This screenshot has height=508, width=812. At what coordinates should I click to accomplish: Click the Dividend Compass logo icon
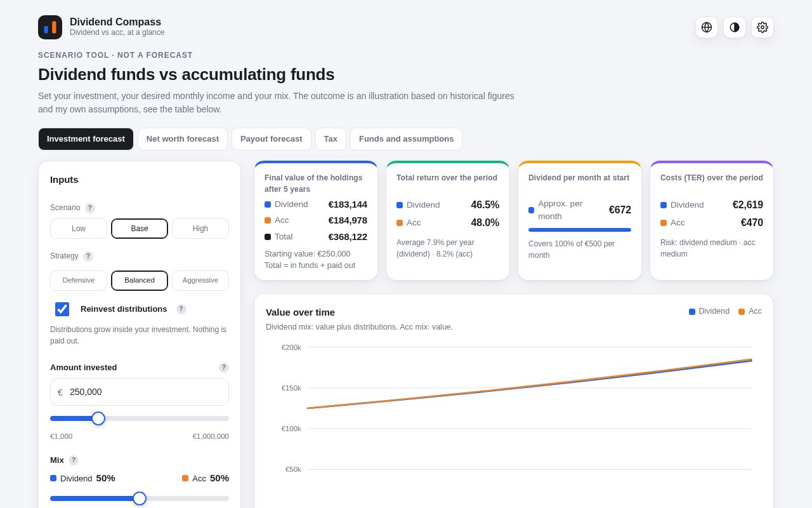pos(50,27)
